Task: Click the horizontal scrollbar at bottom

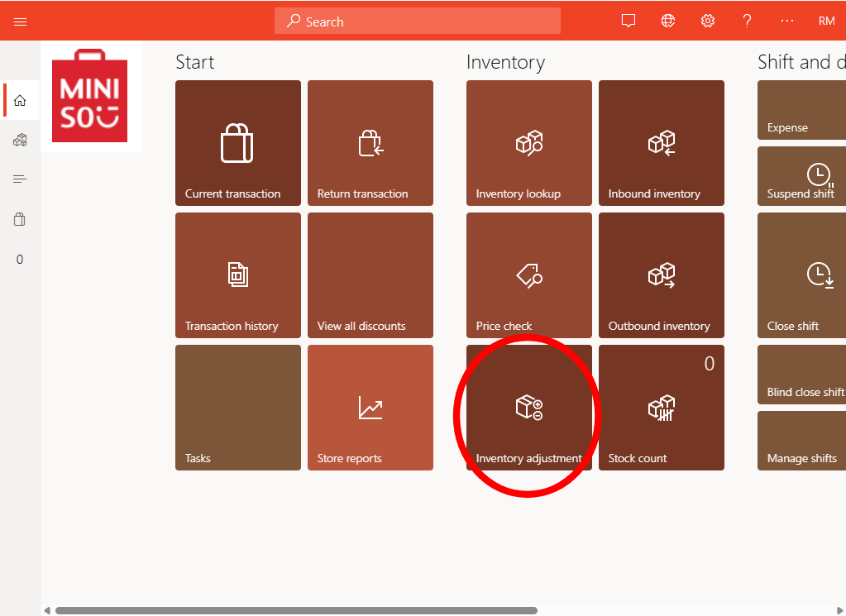Action: tap(296, 610)
